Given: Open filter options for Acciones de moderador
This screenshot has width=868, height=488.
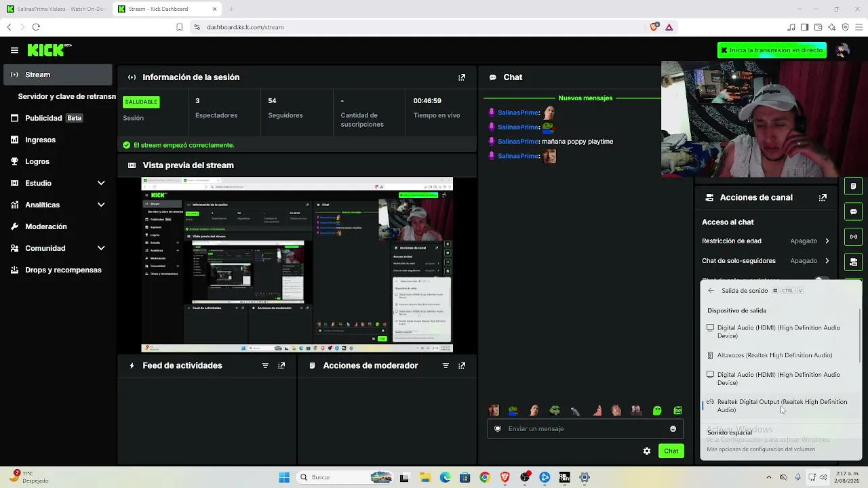Looking at the screenshot, I should click(446, 365).
